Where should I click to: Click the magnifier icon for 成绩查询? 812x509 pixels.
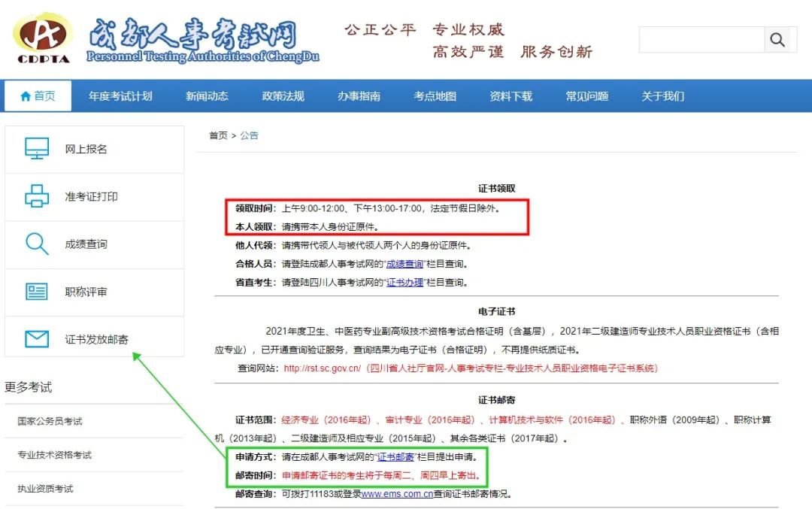tap(37, 244)
